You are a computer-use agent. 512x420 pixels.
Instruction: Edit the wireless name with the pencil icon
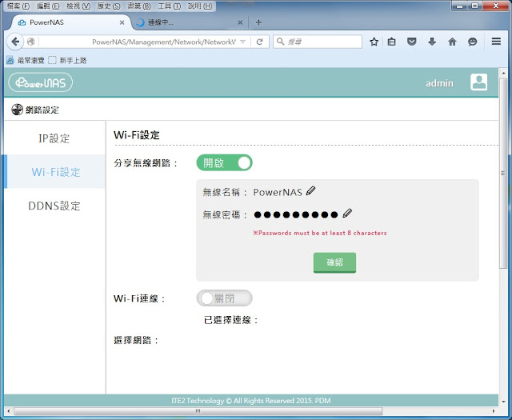pyautogui.click(x=311, y=190)
